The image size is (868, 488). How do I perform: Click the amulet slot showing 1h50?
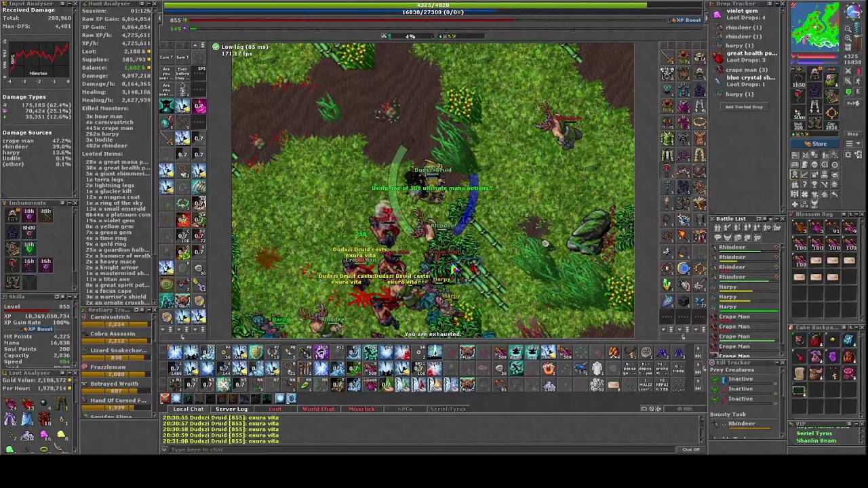(798, 81)
